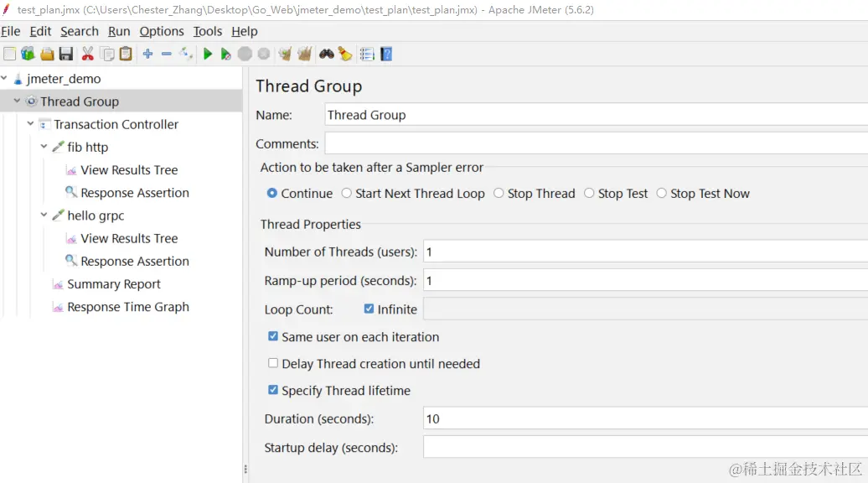Click Start no pauses icon
The height and width of the screenshot is (483, 868).
[x=225, y=54]
